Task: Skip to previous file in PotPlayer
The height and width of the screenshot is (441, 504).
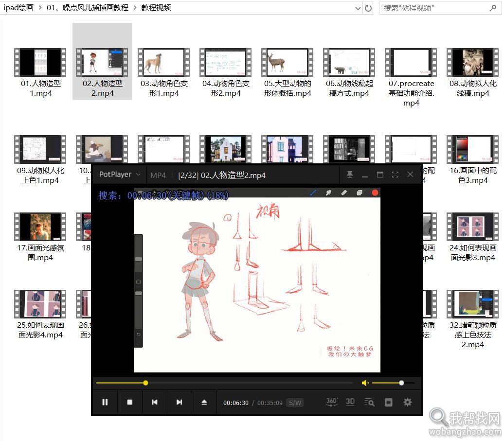Action: pyautogui.click(x=155, y=402)
